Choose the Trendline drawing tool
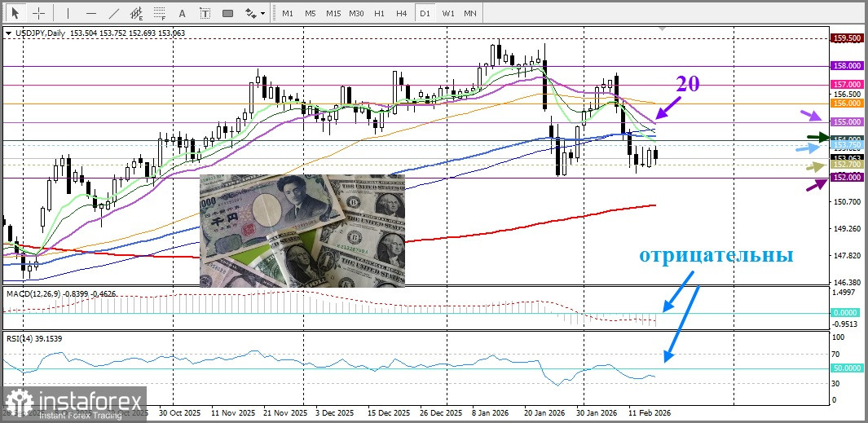868x423 pixels. [114, 13]
